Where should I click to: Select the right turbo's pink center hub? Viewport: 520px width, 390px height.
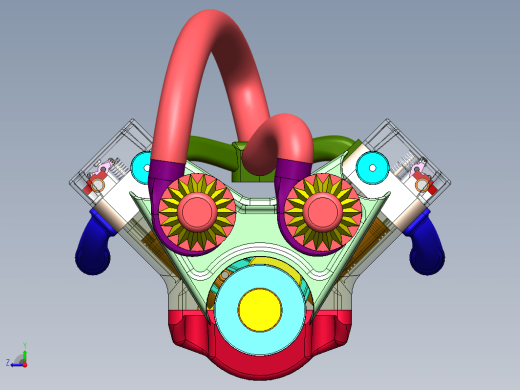[323, 212]
